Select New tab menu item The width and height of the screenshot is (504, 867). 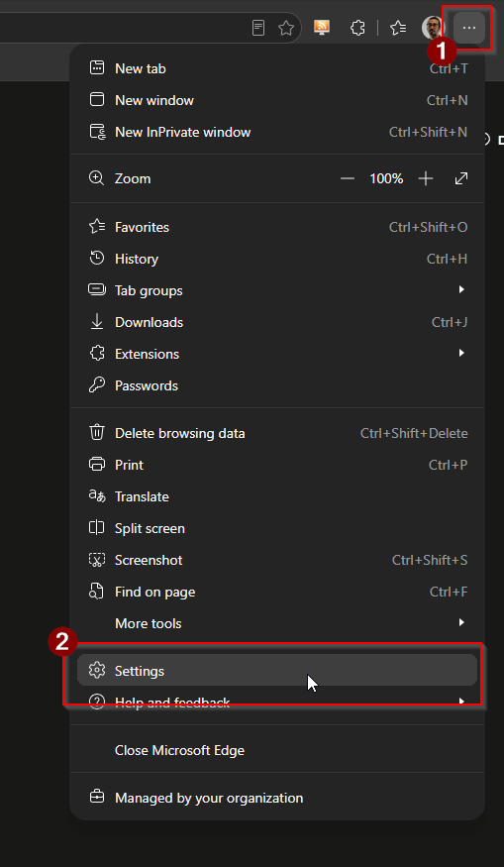(277, 68)
